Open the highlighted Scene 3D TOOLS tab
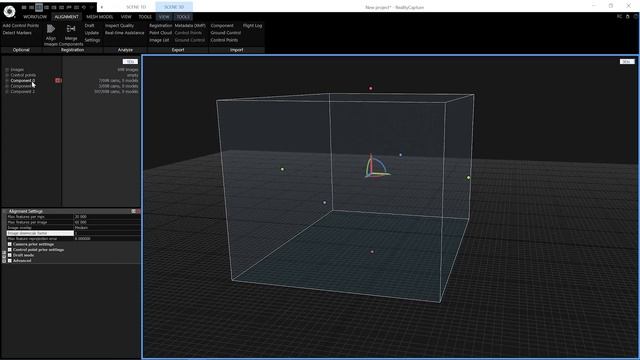This screenshot has width=640, height=360. coord(183,17)
